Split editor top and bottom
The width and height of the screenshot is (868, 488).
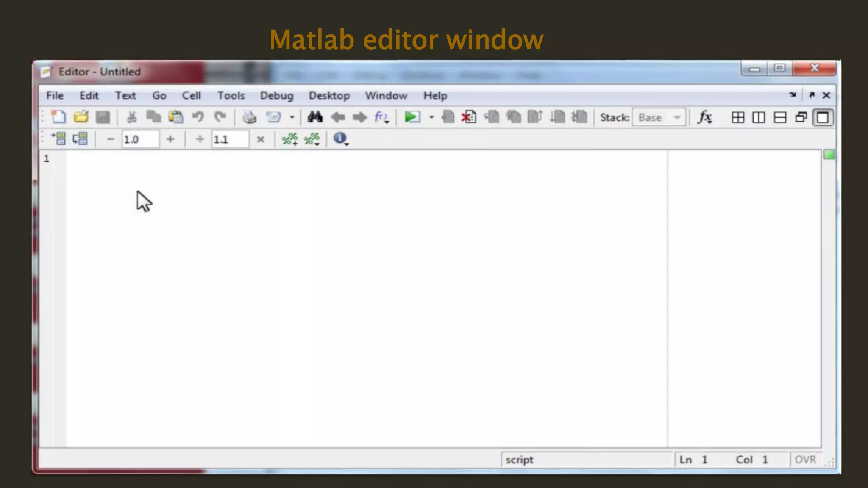pos(780,117)
